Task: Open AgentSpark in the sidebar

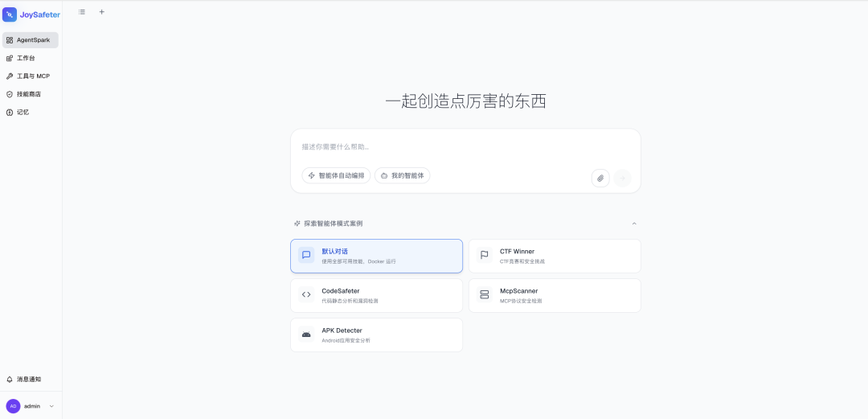Action: coord(31,40)
